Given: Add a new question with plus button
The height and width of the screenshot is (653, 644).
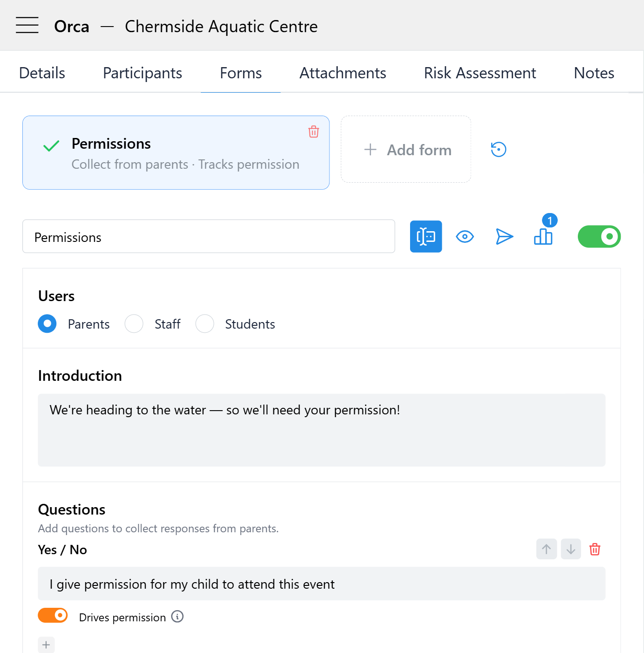Looking at the screenshot, I should click(46, 645).
